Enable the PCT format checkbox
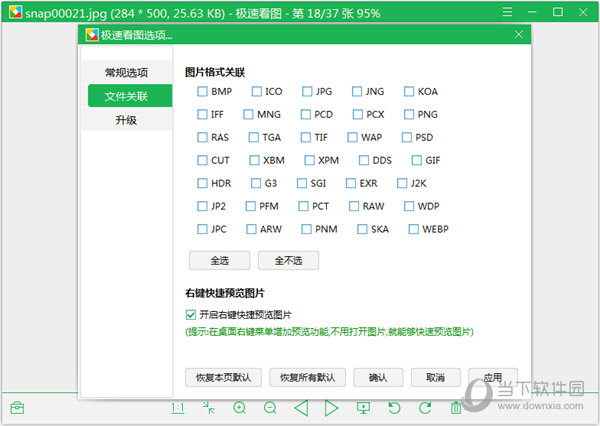 (x=303, y=206)
